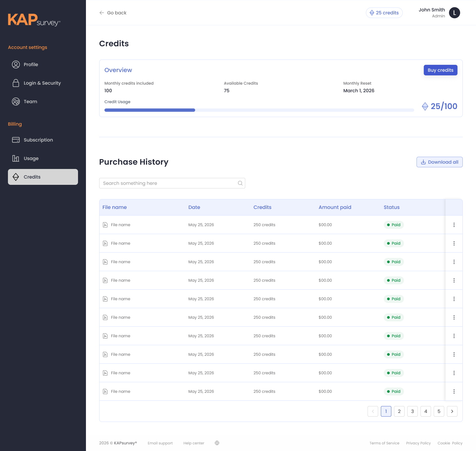Click the Paid status badge in the last row
The width and height of the screenshot is (476, 451).
(x=394, y=391)
